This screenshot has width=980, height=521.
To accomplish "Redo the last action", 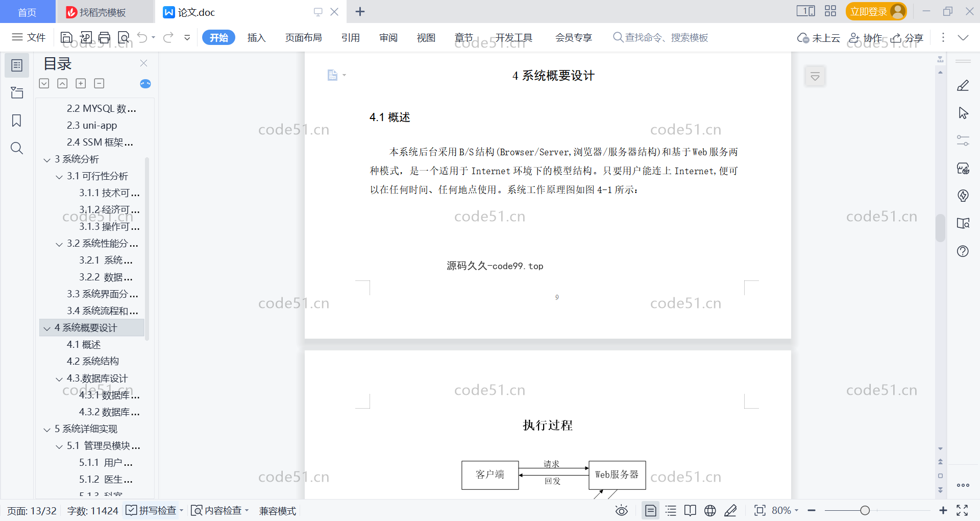I will pos(168,37).
